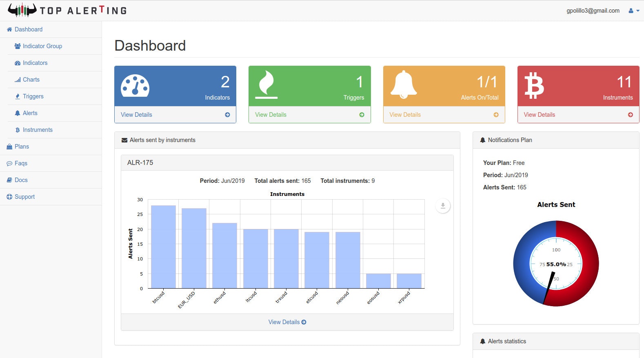The height and width of the screenshot is (358, 644).
Task: Click the briefcase icon beside Plans
Action: [x=9, y=147]
